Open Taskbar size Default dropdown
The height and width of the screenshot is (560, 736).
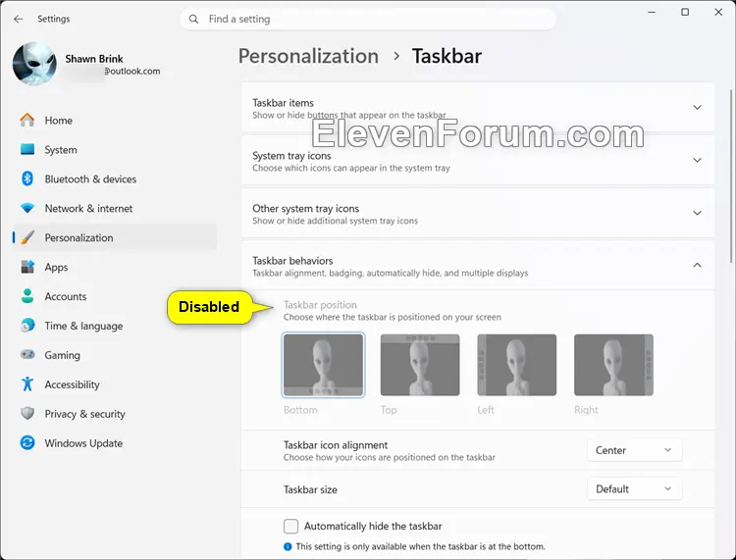pos(634,489)
